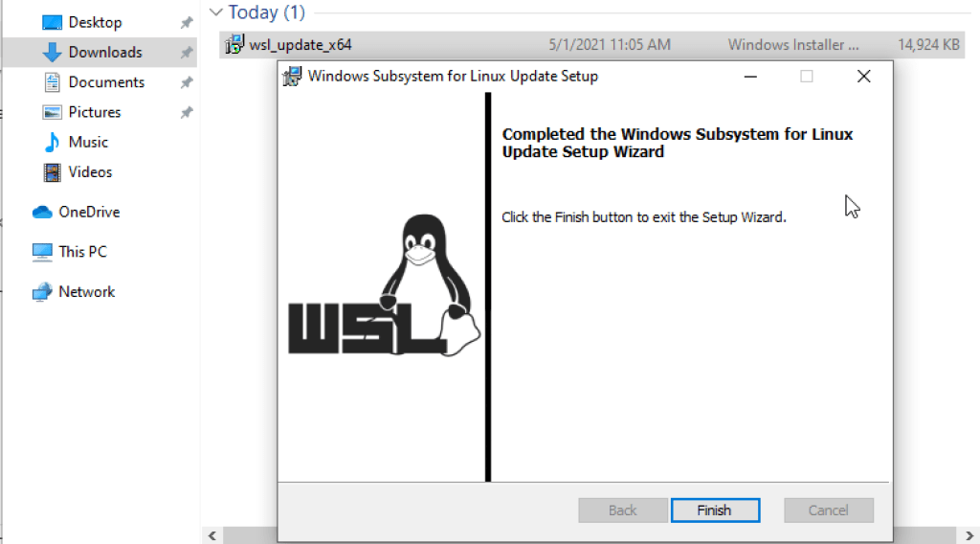The width and height of the screenshot is (980, 544).
Task: Open the Documents icon in Quick access
Action: pyautogui.click(x=52, y=82)
